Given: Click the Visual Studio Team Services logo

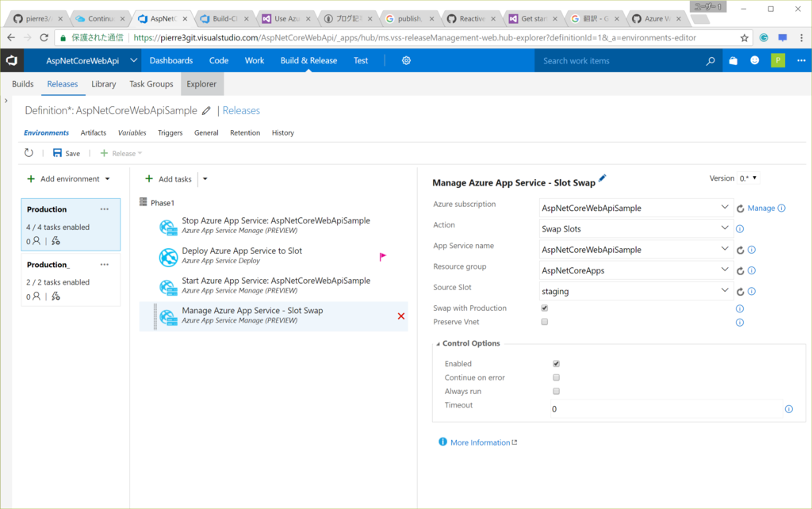Looking at the screenshot, I should click(x=11, y=60).
